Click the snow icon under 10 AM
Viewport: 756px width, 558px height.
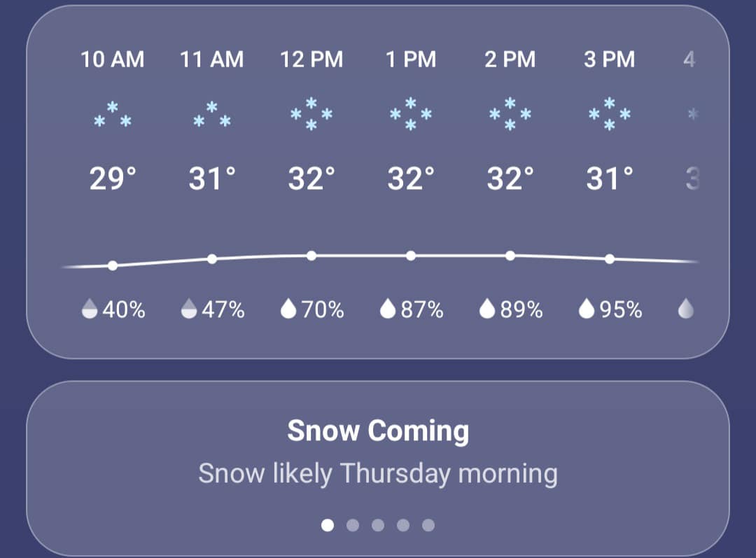pos(113,116)
